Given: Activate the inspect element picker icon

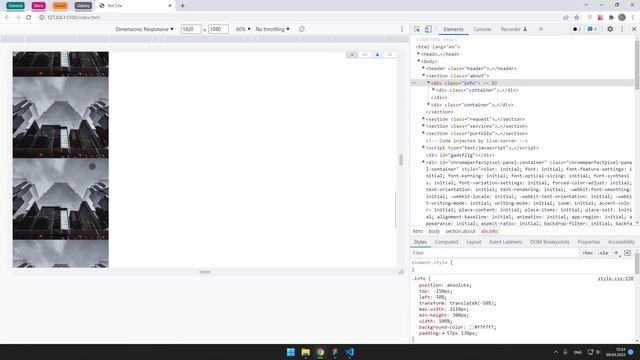Looking at the screenshot, I should 417,29.
